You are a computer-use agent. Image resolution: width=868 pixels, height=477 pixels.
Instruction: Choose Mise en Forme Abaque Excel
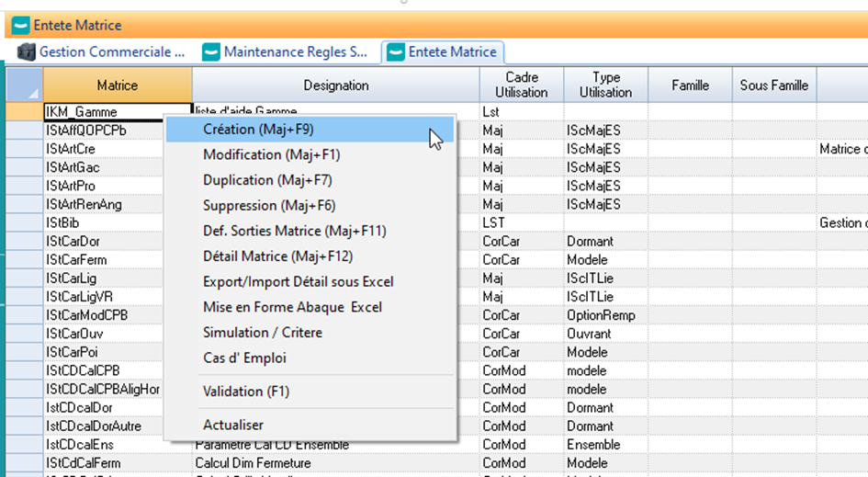(292, 307)
